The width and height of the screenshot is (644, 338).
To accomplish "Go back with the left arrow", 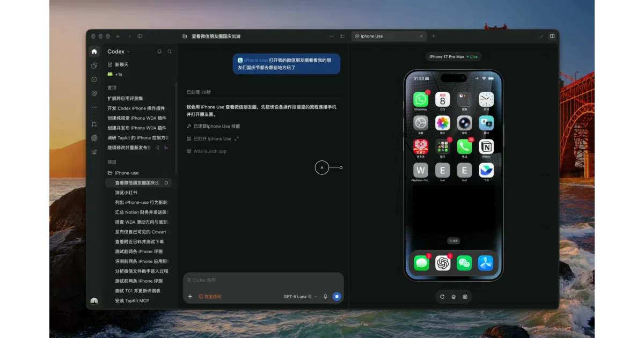I will pos(118,36).
